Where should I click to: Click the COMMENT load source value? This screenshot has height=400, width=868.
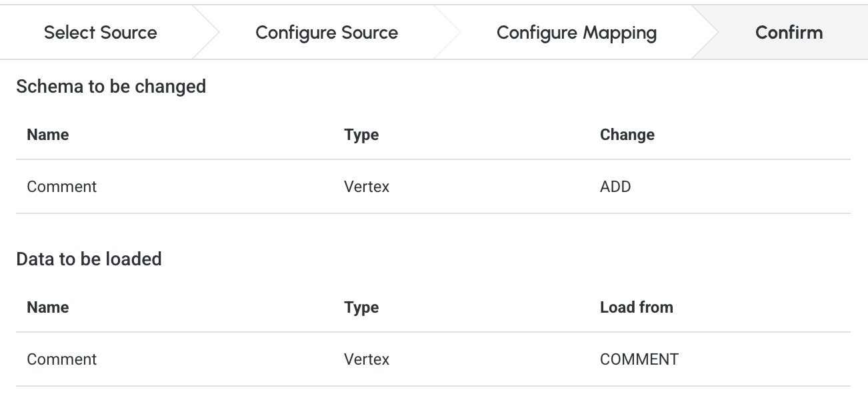coord(639,359)
